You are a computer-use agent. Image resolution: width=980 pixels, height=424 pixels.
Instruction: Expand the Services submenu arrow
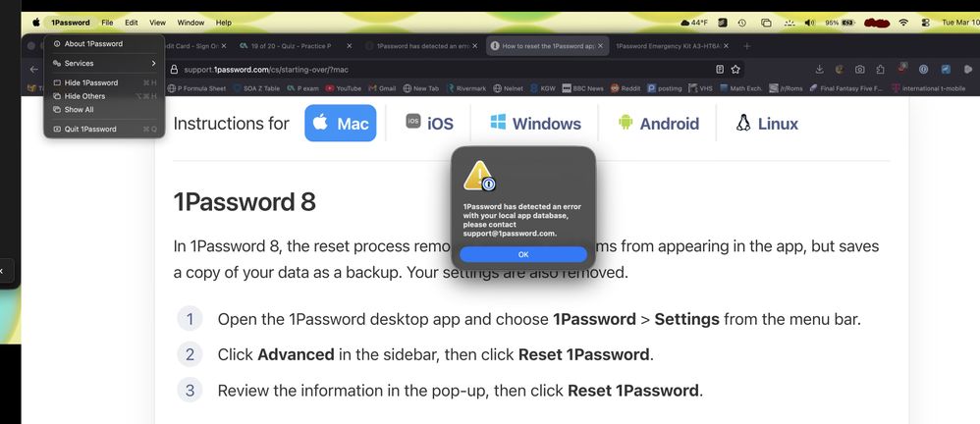(x=153, y=63)
